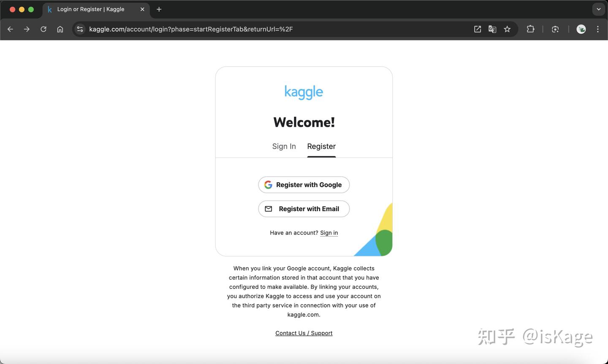608x364 pixels.
Task: Click Register with Email
Action: [304, 209]
